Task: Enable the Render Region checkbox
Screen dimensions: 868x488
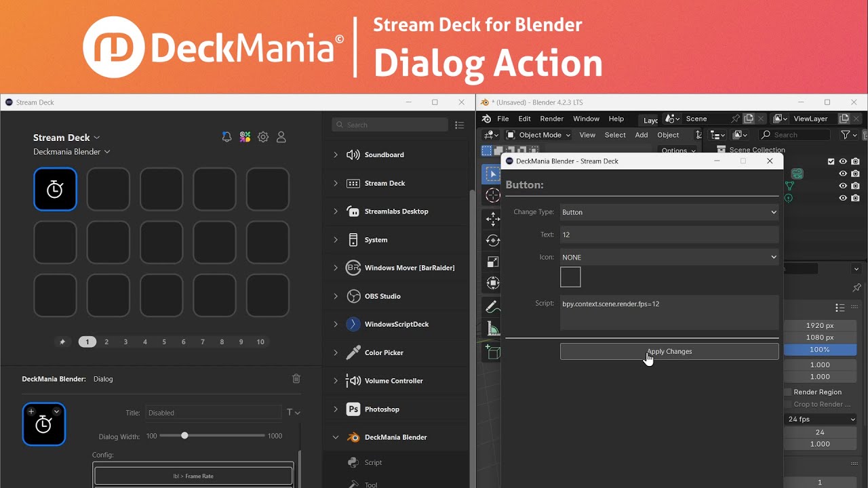Action: point(788,392)
